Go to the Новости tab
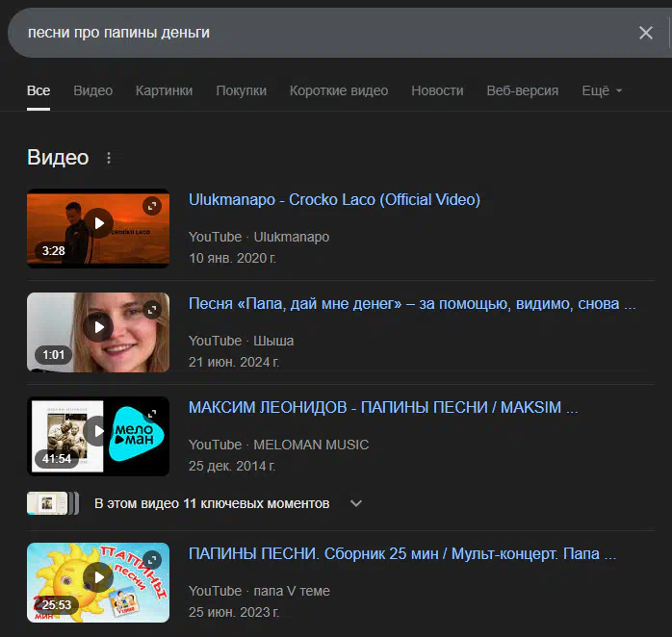This screenshot has width=672, height=637. point(438,90)
